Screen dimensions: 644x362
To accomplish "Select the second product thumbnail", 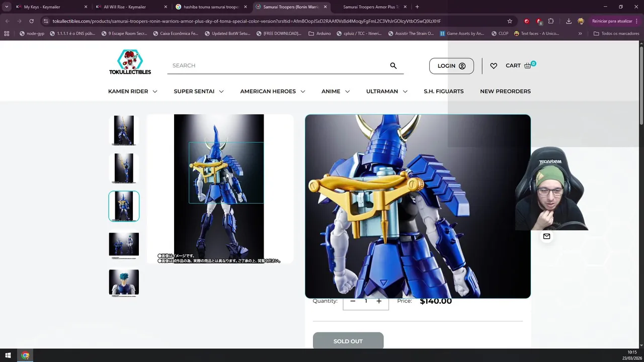I will click(x=124, y=168).
